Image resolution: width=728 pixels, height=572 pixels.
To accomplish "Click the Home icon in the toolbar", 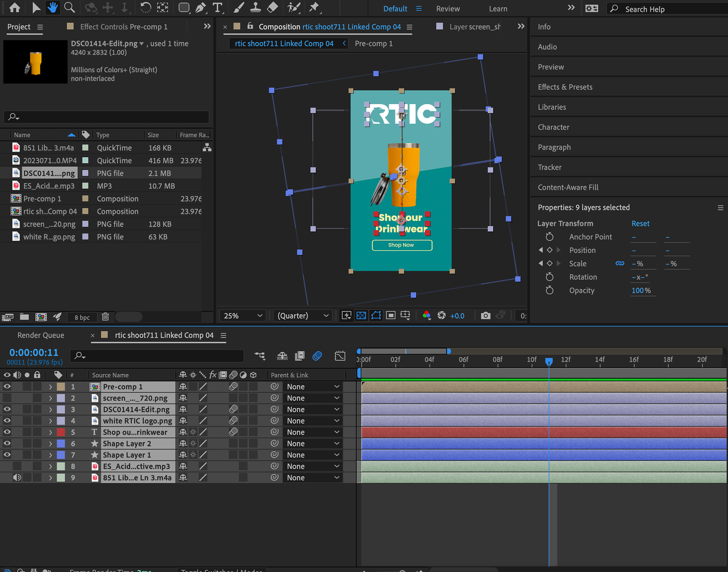I will pyautogui.click(x=14, y=8).
